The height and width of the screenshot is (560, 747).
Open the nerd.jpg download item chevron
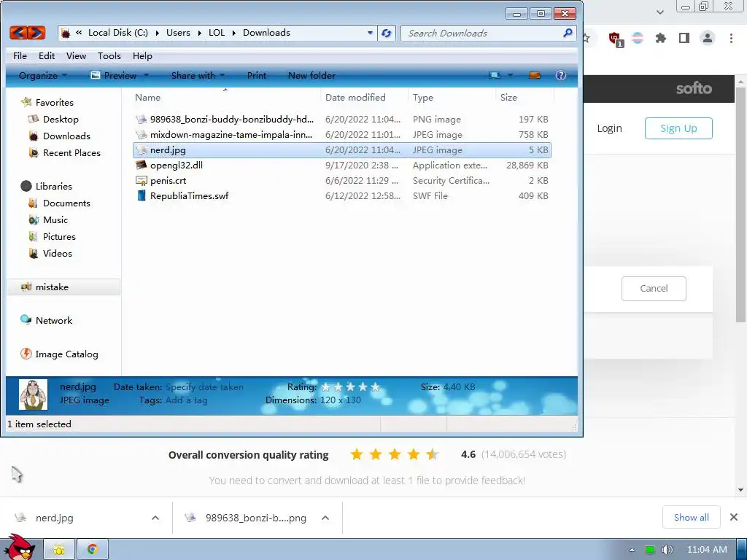pyautogui.click(x=155, y=518)
